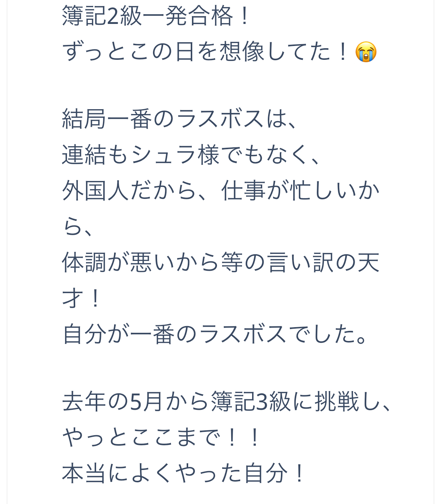Tap the crying face emoji

[x=366, y=52]
